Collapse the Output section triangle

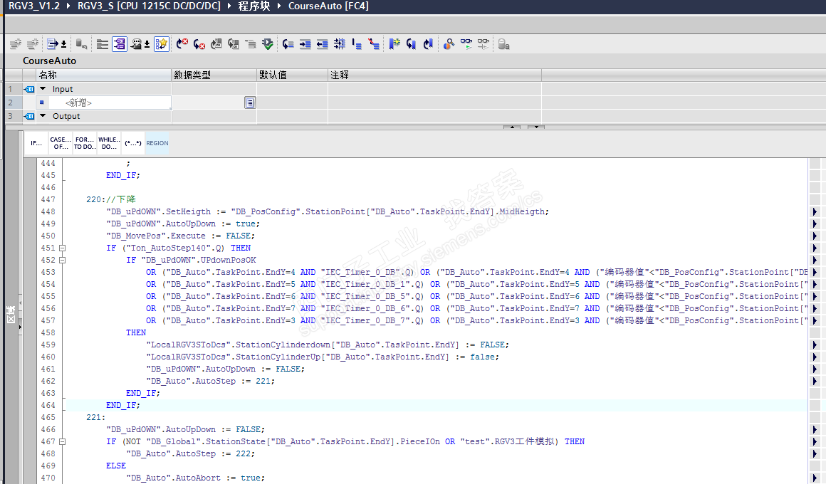tap(43, 115)
